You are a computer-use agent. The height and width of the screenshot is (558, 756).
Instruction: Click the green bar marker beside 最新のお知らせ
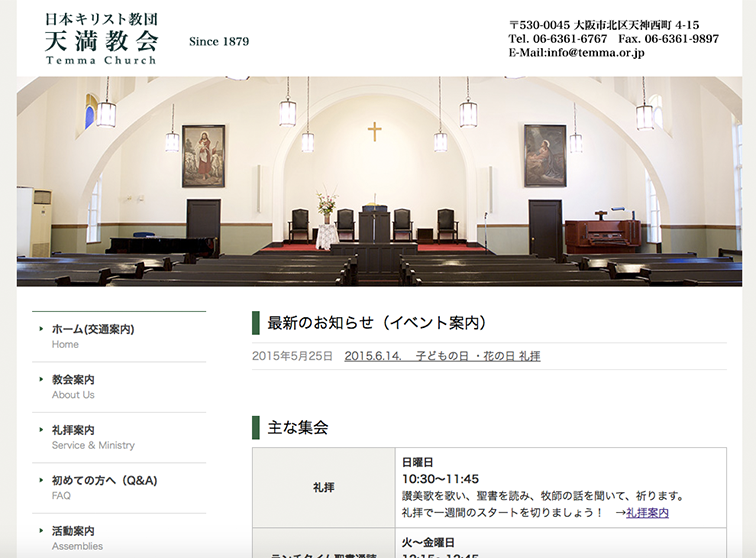click(x=256, y=322)
